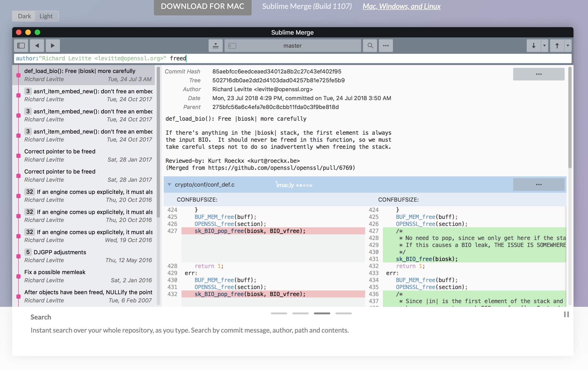Go back with the left arrow button

(x=37, y=45)
